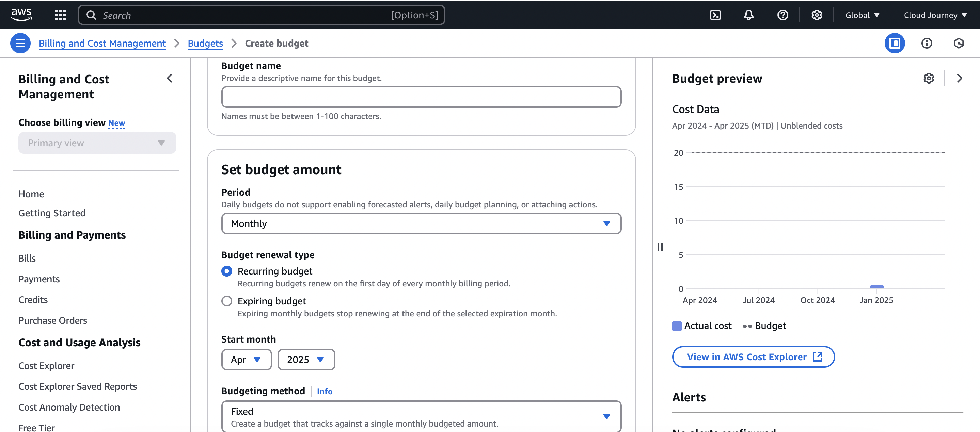980x432 pixels.
Task: Click the Budgets breadcrumb link
Action: (205, 43)
